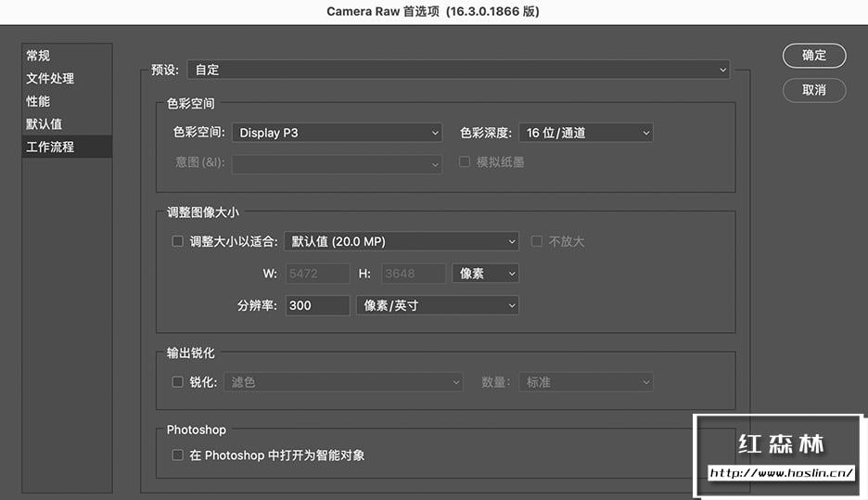
Task: Click the 分辨率 300 input field
Action: pyautogui.click(x=317, y=305)
